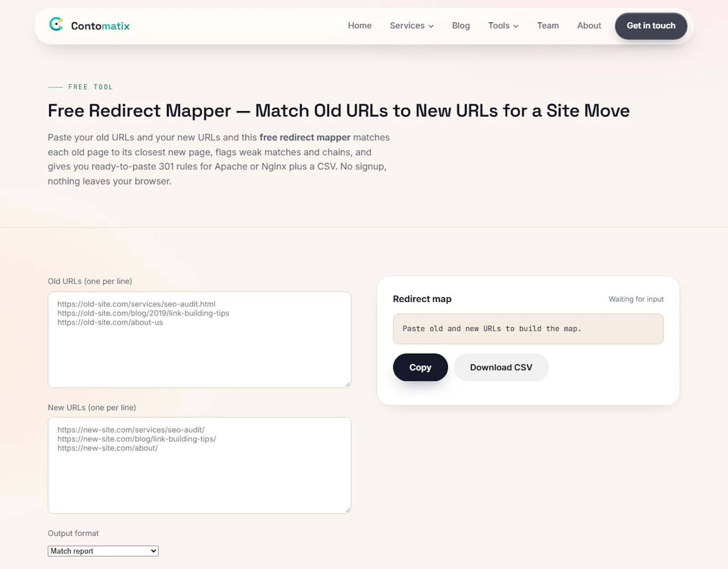Image resolution: width=728 pixels, height=569 pixels.
Task: Open the Output format Match report dropdown
Action: click(x=103, y=551)
